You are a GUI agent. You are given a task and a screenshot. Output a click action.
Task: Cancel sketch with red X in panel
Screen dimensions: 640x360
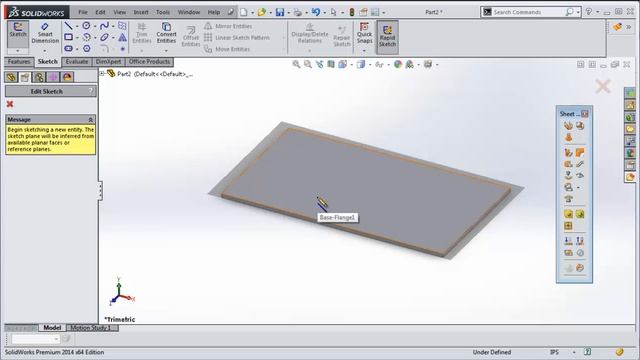[10, 104]
